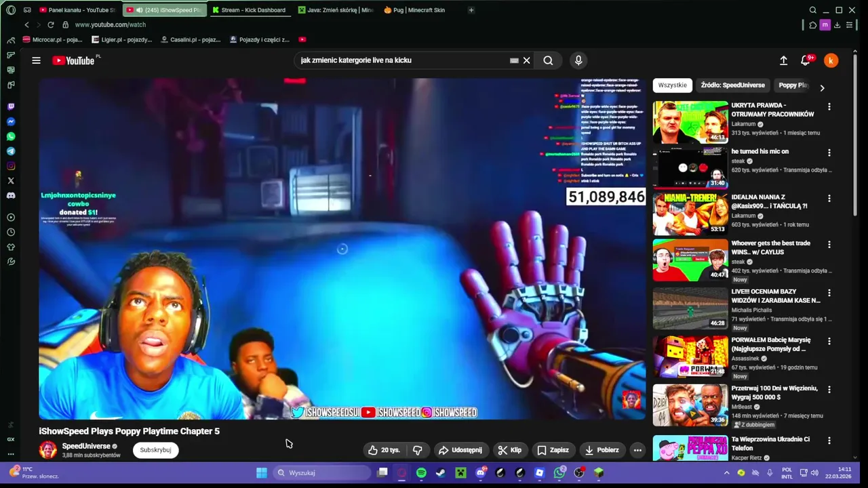Like the video with thumbs-up button
Screen dimensions: 868x488
tap(384, 450)
